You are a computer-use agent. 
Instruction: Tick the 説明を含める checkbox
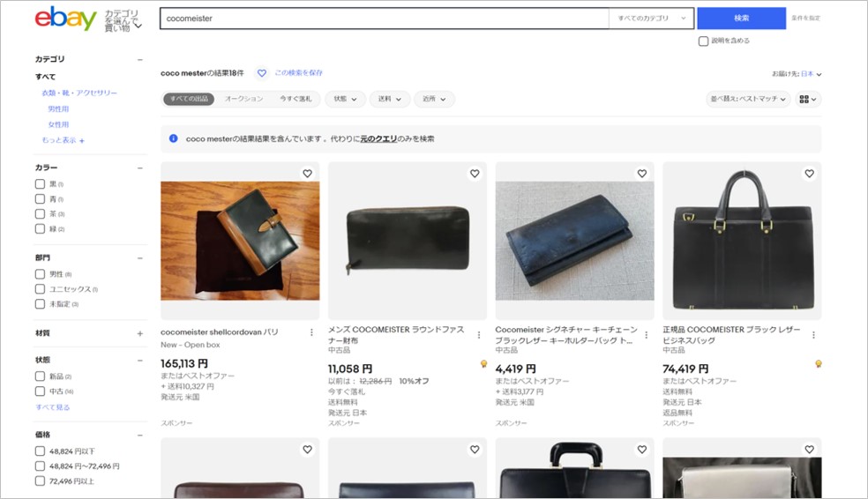coord(703,41)
